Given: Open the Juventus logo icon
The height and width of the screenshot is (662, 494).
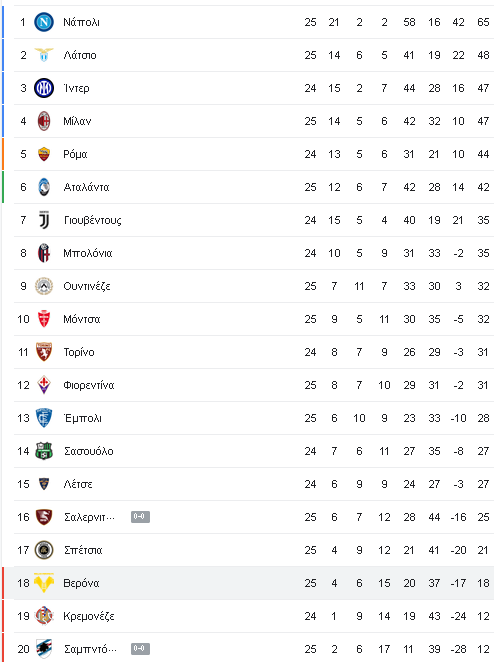Looking at the screenshot, I should [44, 220].
